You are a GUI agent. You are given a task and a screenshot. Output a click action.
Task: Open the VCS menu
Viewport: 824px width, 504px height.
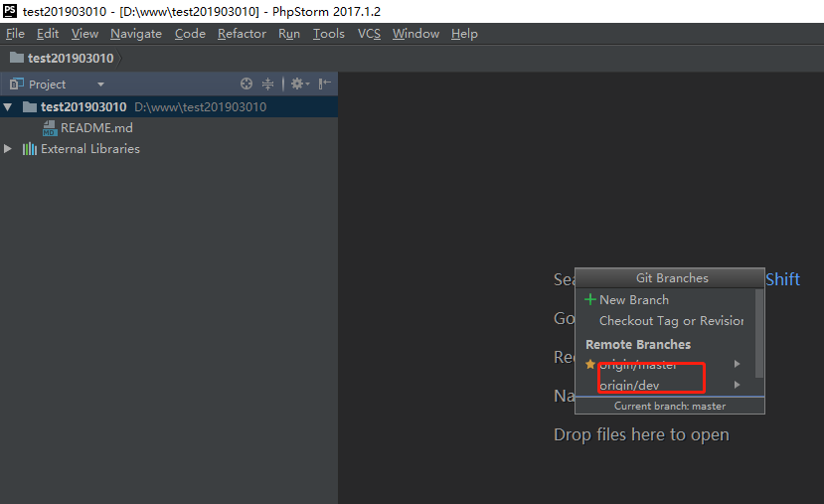pos(369,34)
